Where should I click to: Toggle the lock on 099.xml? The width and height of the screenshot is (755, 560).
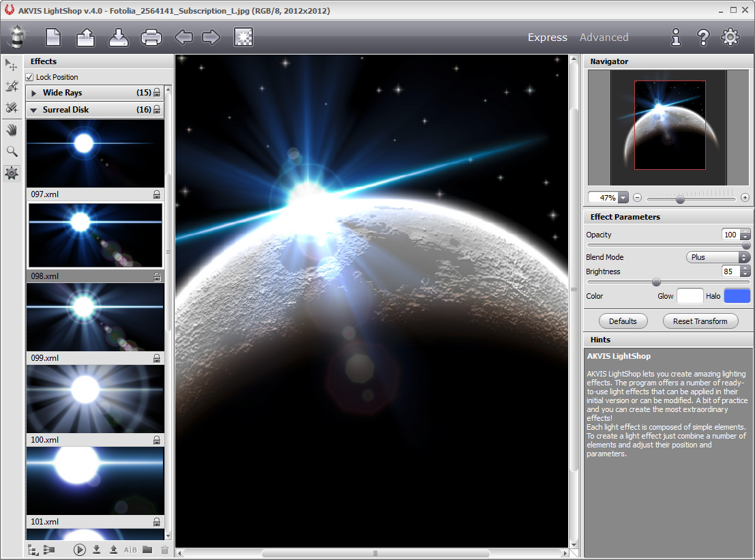pyautogui.click(x=156, y=358)
